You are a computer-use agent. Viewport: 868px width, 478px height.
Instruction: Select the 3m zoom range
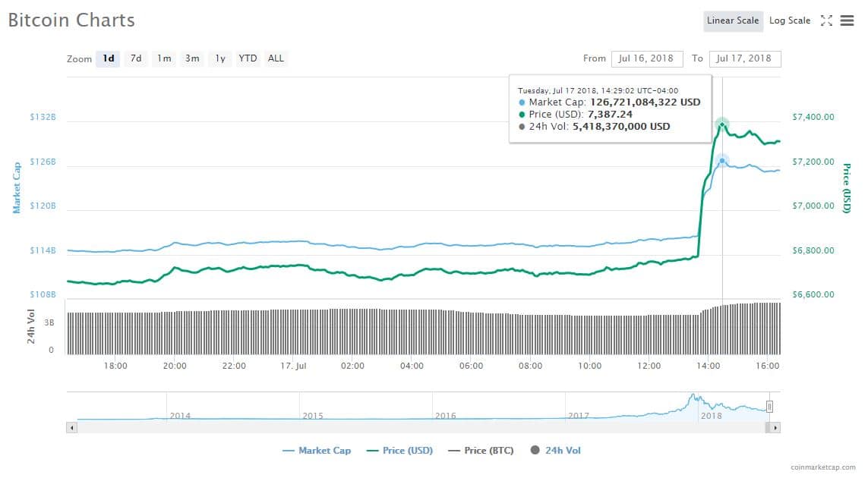(x=192, y=58)
